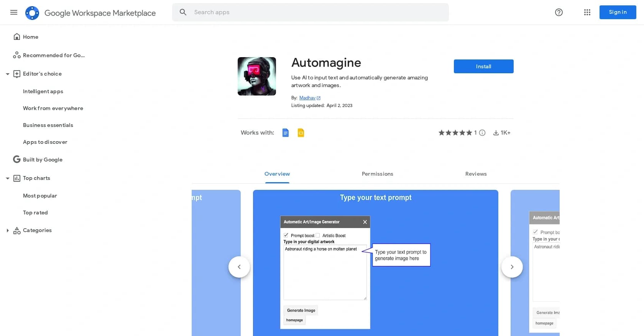Viewport: 644px width, 336px height.
Task: Click the Editor's choice icon
Action: point(17,74)
